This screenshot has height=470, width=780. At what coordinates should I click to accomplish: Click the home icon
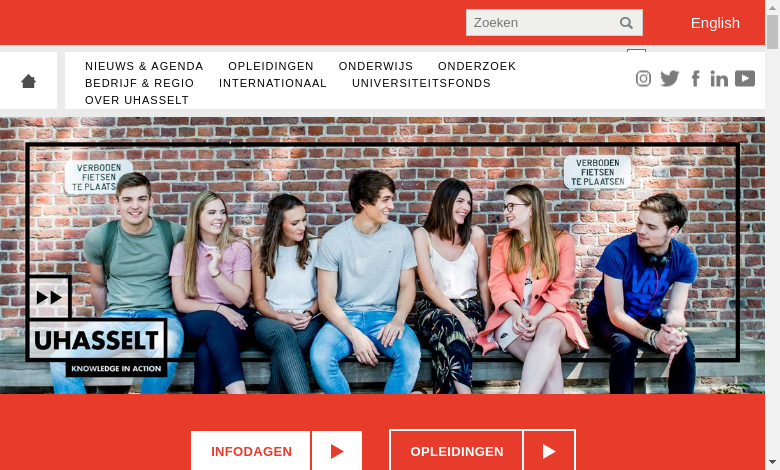click(x=28, y=81)
